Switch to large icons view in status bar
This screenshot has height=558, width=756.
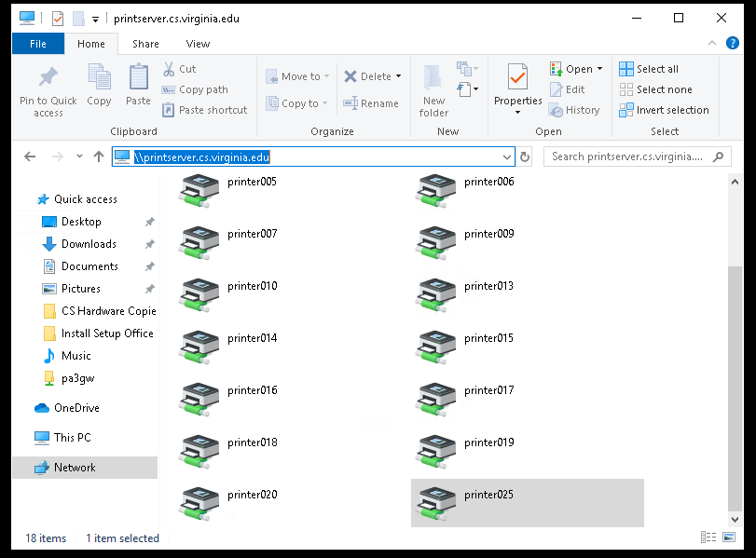coord(730,538)
